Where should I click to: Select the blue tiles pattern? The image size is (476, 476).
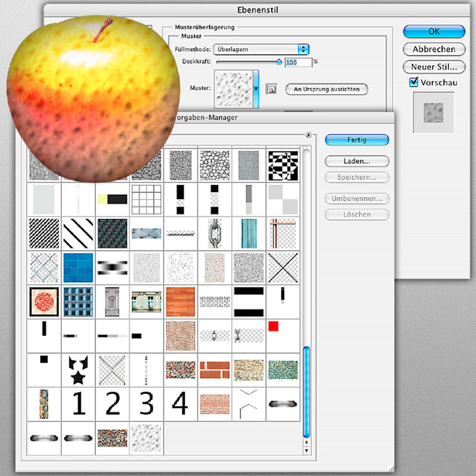[78, 268]
